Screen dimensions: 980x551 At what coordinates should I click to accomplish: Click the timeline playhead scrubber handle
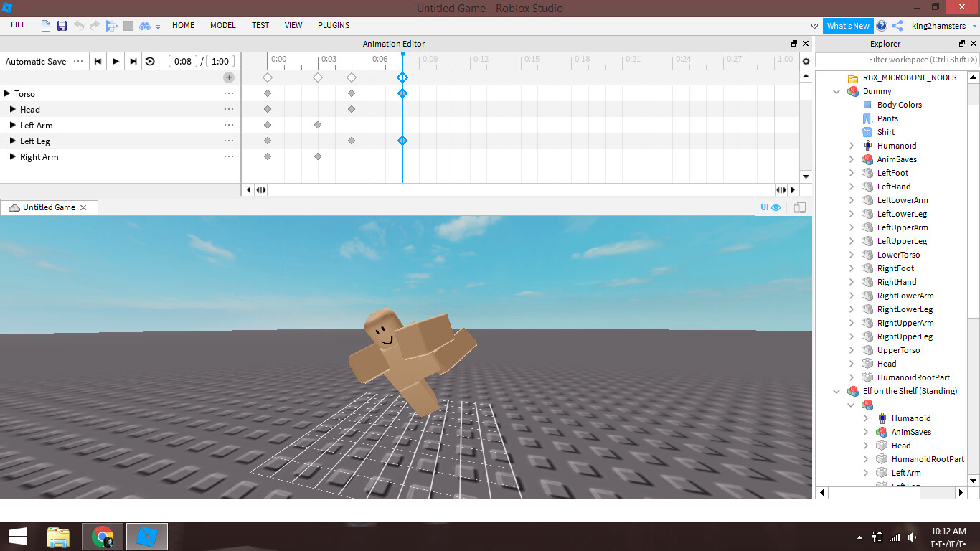[x=402, y=55]
